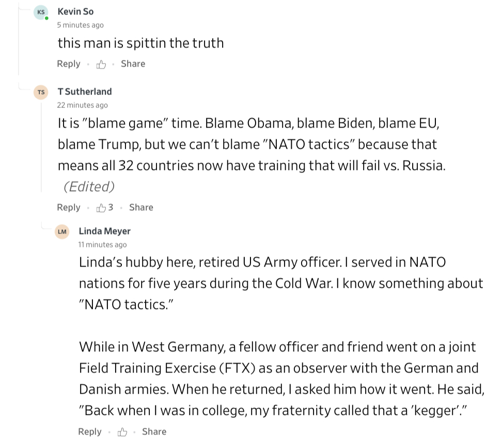
Task: Like Kevin So's comment with thumbs-up
Action: tap(101, 64)
